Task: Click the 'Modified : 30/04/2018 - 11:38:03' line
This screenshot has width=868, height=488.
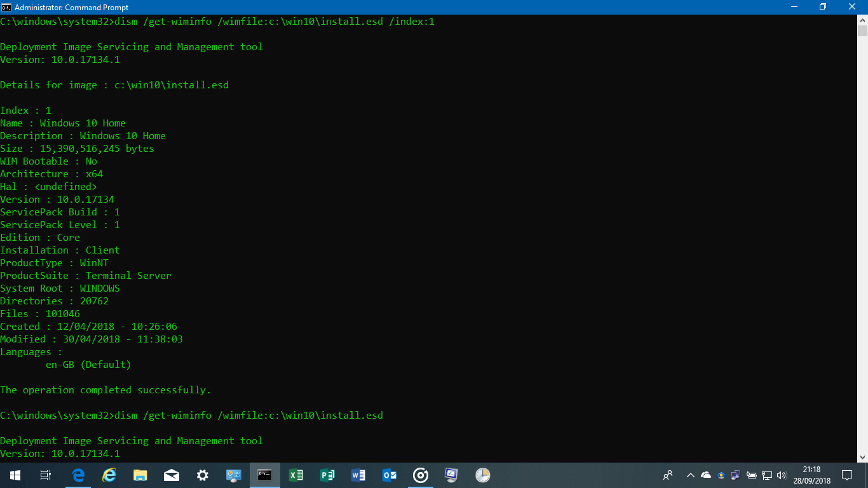Action: click(92, 339)
